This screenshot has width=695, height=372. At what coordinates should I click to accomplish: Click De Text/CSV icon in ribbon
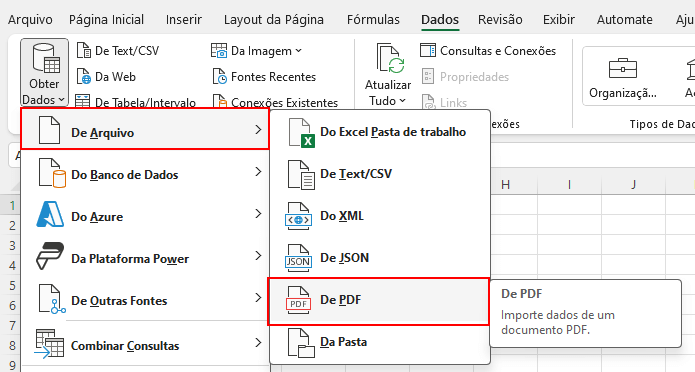point(83,51)
